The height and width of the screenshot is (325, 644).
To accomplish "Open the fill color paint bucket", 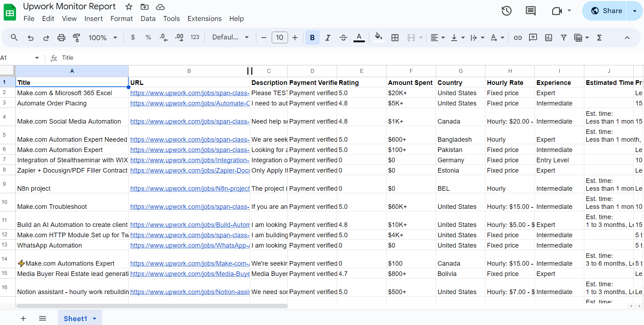I will 379,38.
